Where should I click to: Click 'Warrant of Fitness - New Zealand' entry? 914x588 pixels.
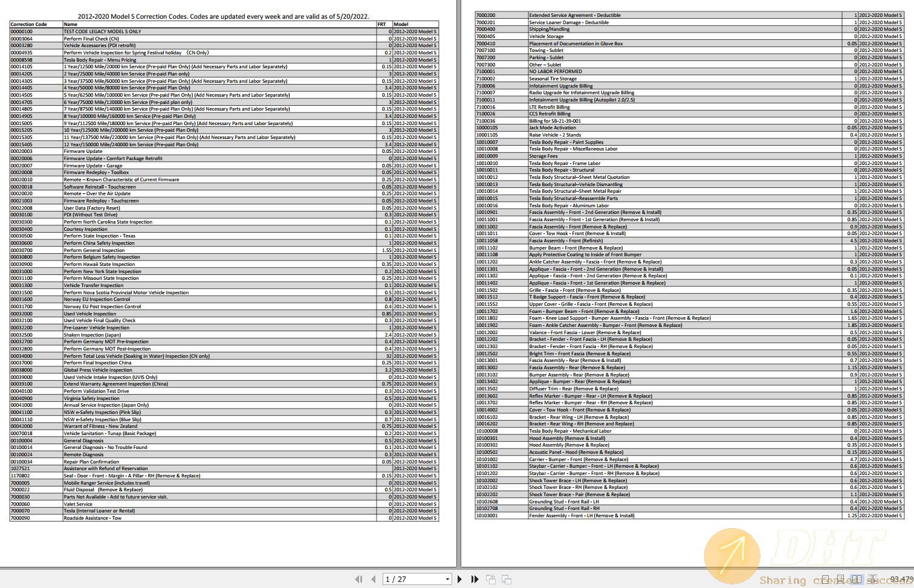(x=100, y=426)
